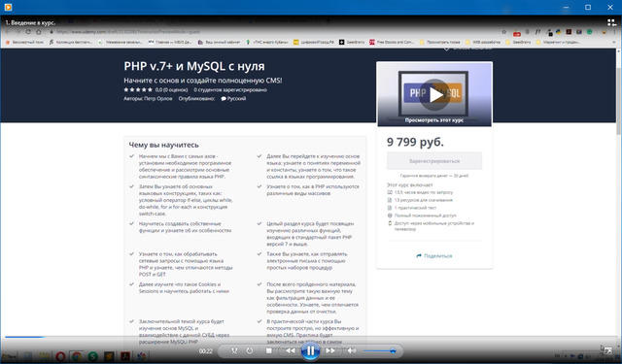Play the course preview video thumbnail
Image resolution: width=622 pixels, height=364 pixels.
tap(434, 95)
